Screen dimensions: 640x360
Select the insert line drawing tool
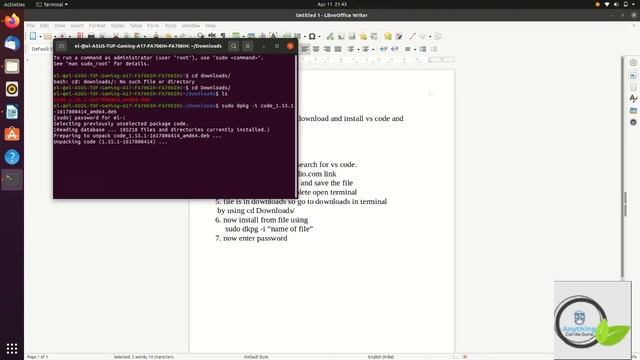412,36
